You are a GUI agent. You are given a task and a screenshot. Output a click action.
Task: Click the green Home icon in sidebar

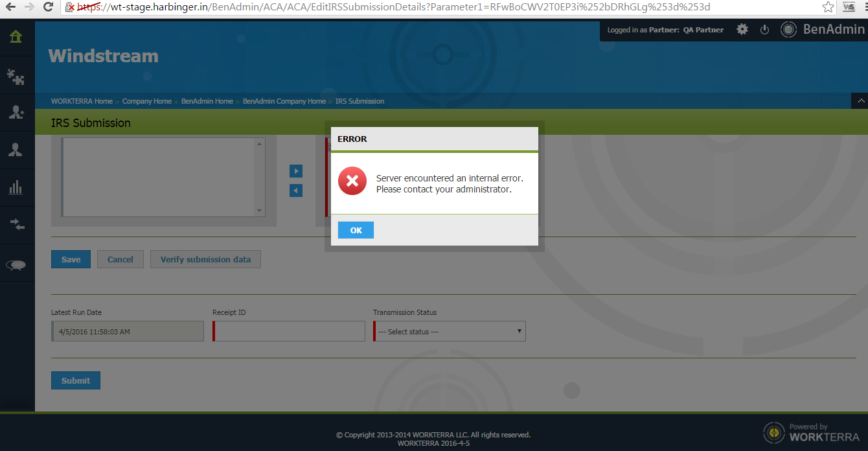coord(16,37)
